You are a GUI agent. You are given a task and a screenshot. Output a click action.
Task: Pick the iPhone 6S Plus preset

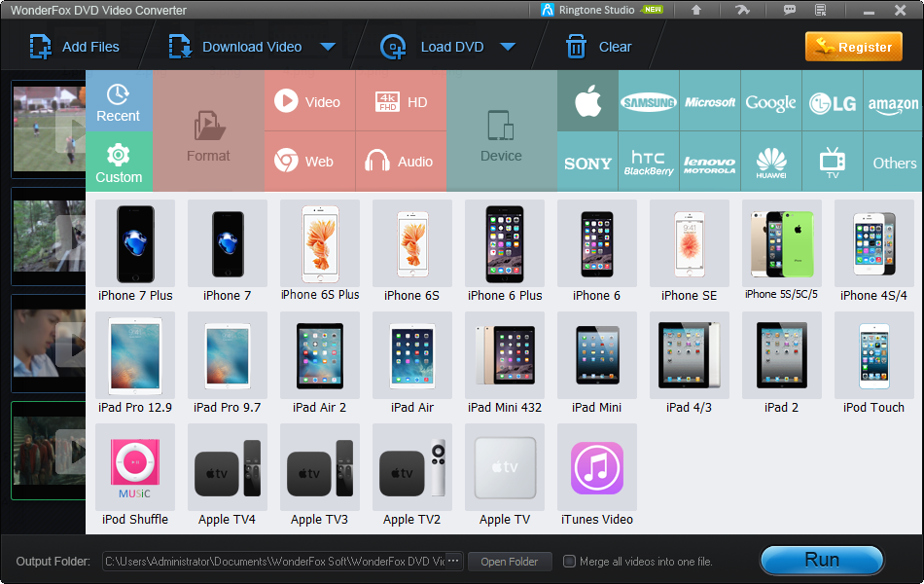pos(320,252)
